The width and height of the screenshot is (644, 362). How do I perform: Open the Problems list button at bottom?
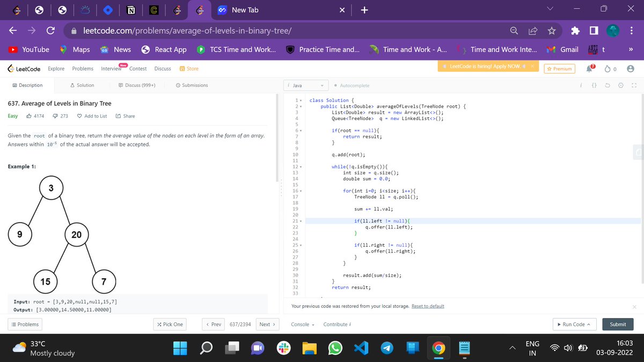point(25,324)
